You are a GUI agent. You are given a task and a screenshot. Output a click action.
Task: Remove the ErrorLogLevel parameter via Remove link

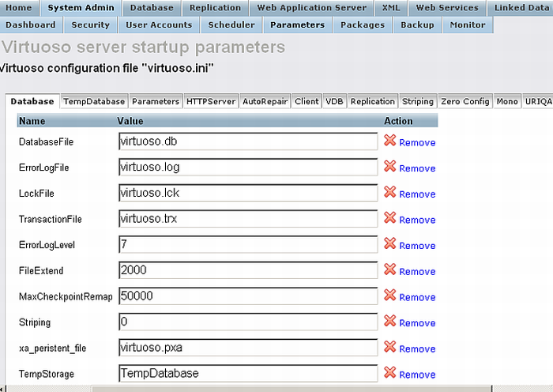[417, 246]
